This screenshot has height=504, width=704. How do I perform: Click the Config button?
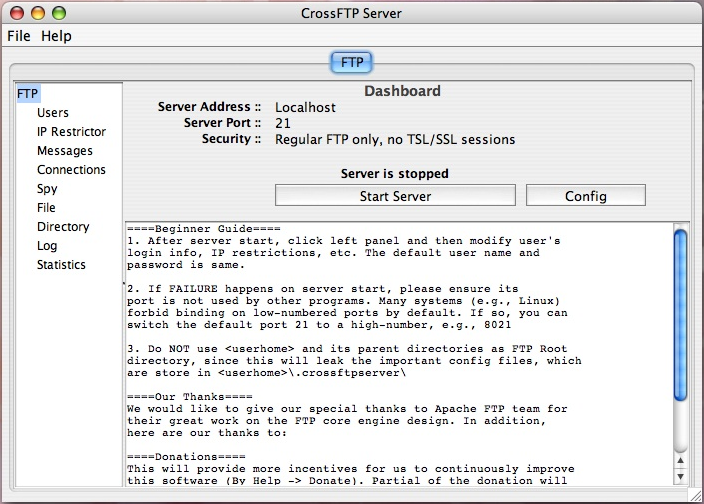[x=585, y=196]
